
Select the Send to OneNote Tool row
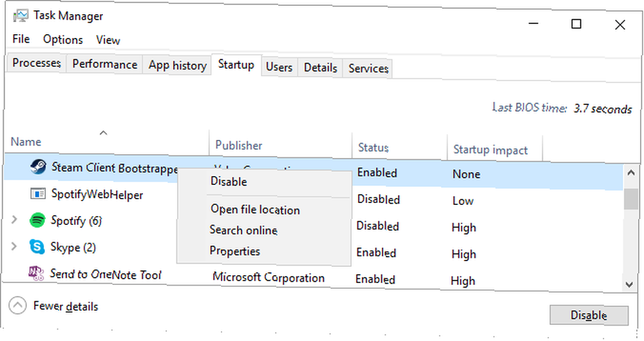[x=106, y=275]
